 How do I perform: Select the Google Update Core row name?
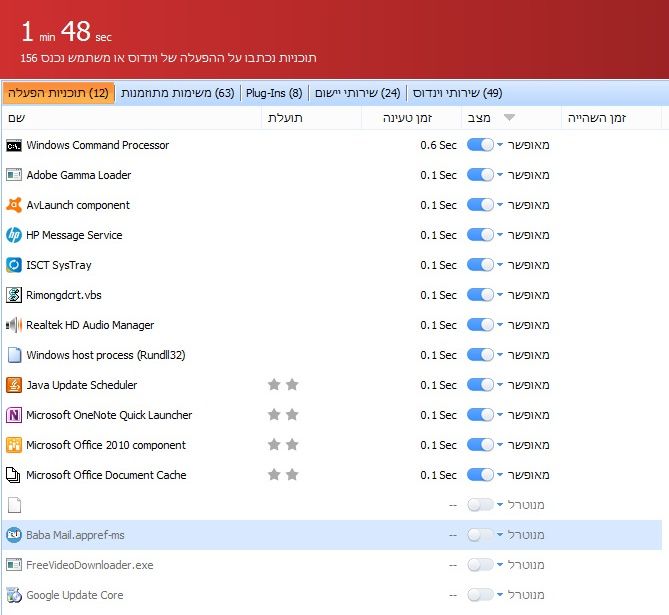tap(75, 595)
